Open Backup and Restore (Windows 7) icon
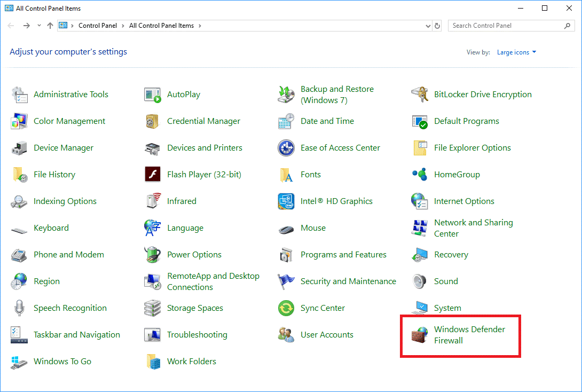The height and width of the screenshot is (392, 582). [x=286, y=95]
